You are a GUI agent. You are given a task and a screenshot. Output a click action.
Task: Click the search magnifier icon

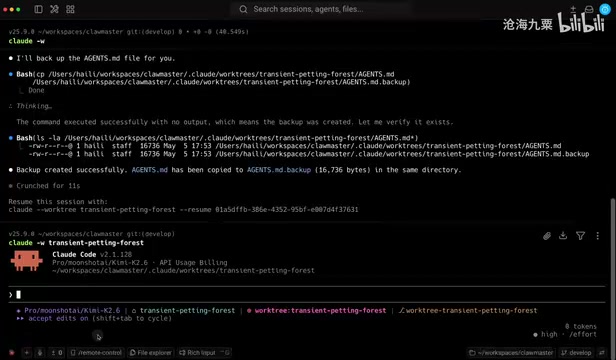click(243, 9)
